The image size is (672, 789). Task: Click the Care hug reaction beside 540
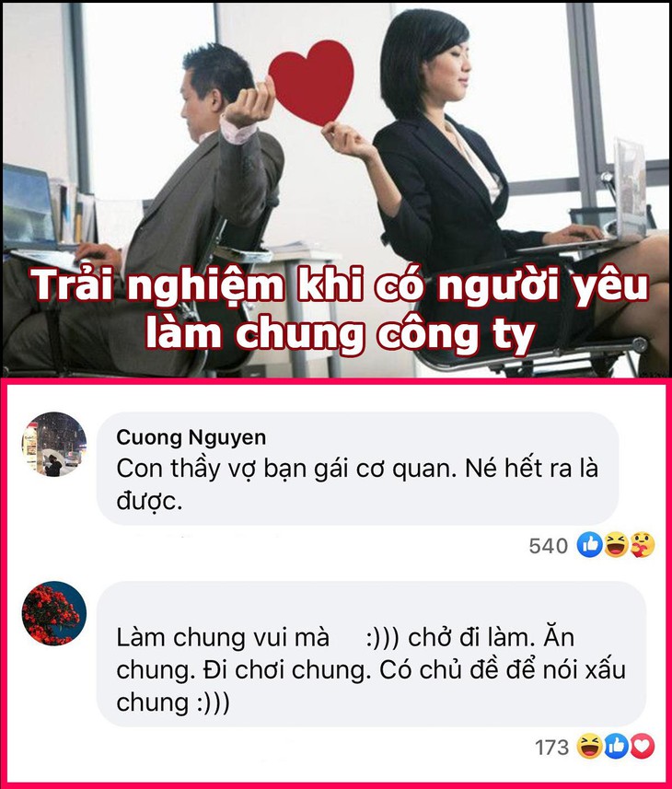click(643, 544)
